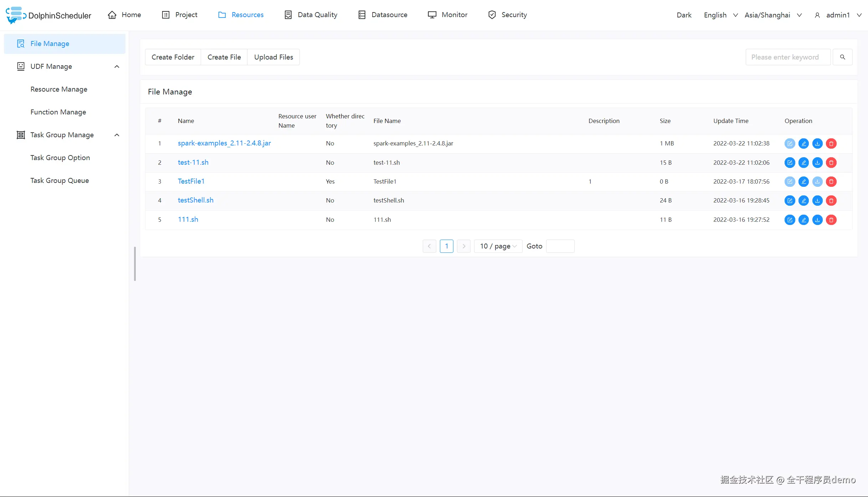
Task: Download spark-examples jar via download icon
Action: click(x=817, y=143)
